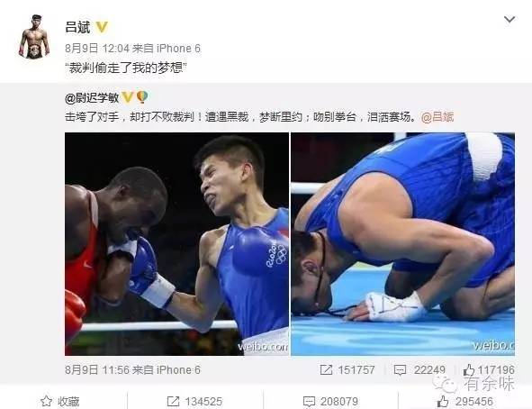Like this post showing 295456 likes
This screenshot has width=532, height=409.
[x=464, y=402]
